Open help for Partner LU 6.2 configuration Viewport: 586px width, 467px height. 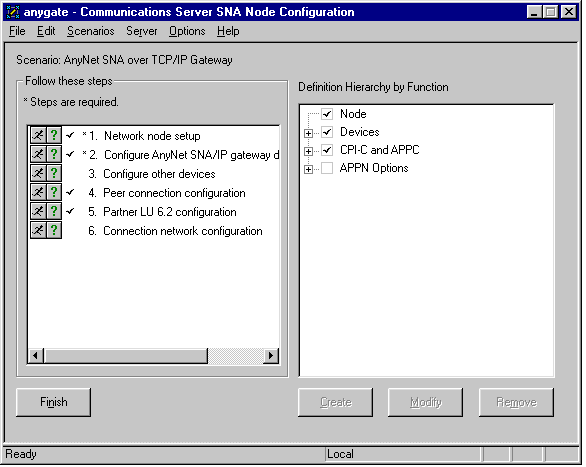coord(54,211)
